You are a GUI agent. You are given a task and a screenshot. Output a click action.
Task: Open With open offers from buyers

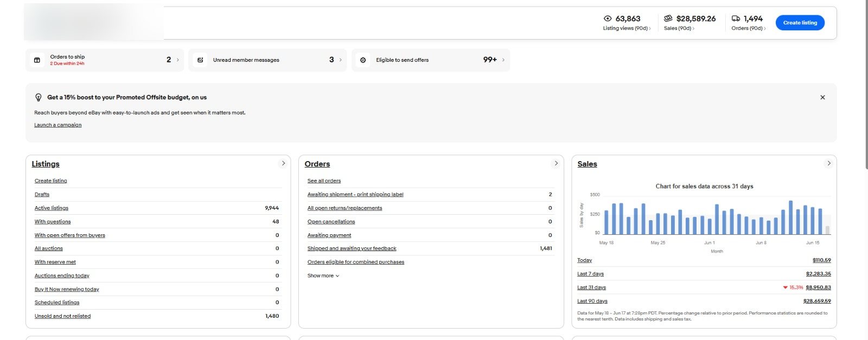[70, 235]
